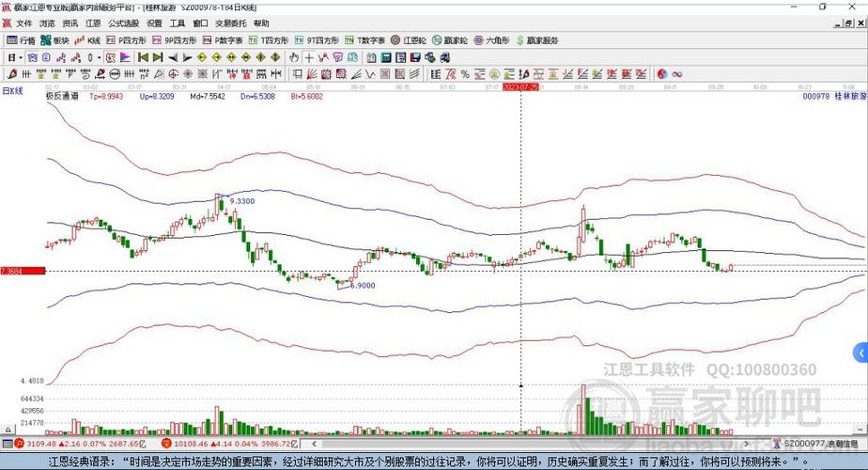Click the 9.3300 high price marker
Viewport: 868px width, 470px height.
[242, 200]
